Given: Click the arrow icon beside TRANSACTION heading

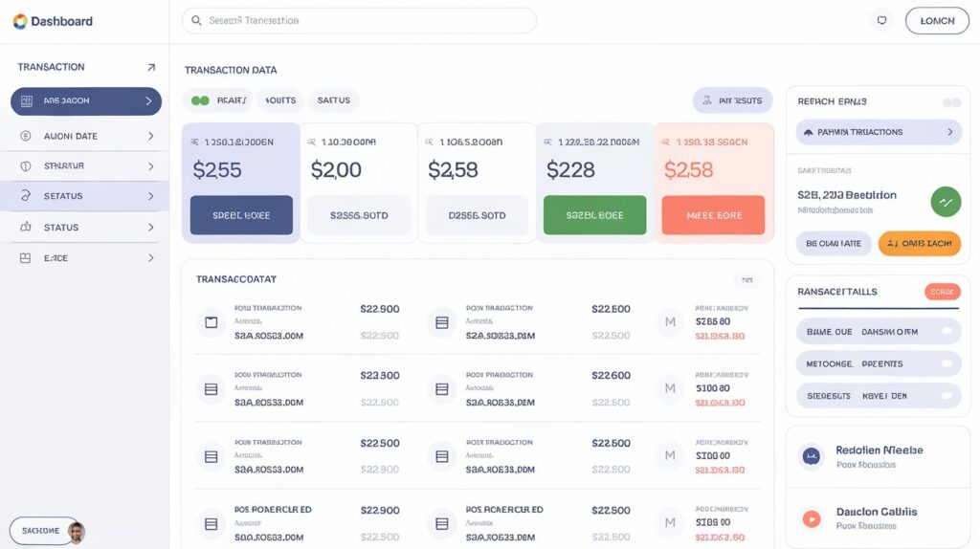Looking at the screenshot, I should pyautogui.click(x=150, y=68).
